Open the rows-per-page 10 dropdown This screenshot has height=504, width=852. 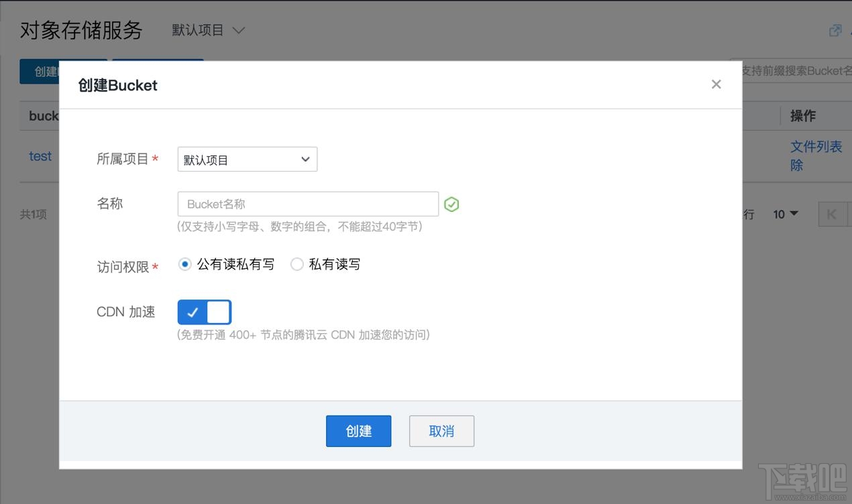pos(785,214)
